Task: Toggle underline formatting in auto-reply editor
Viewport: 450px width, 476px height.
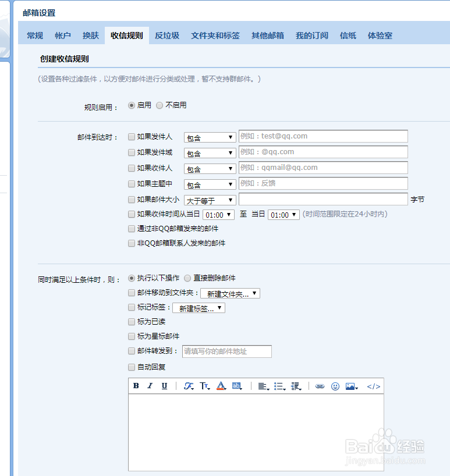Action: pos(164,386)
